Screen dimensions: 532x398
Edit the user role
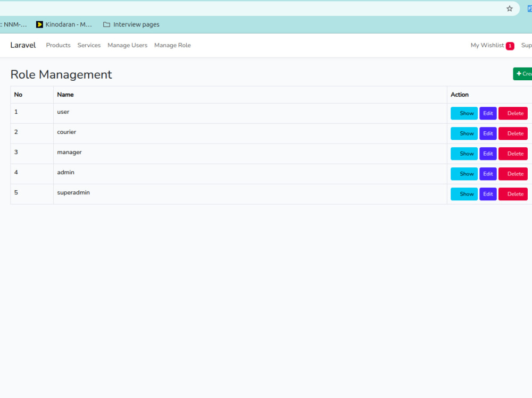point(488,113)
